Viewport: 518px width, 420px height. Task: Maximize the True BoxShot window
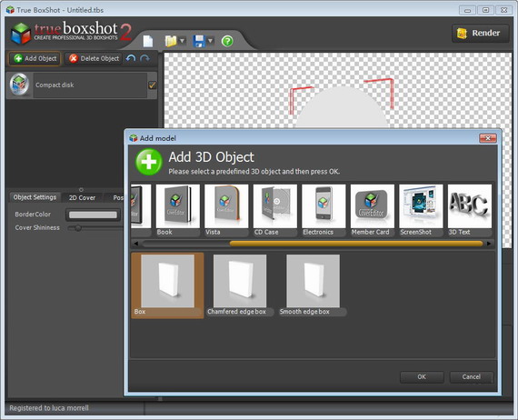[x=485, y=10]
